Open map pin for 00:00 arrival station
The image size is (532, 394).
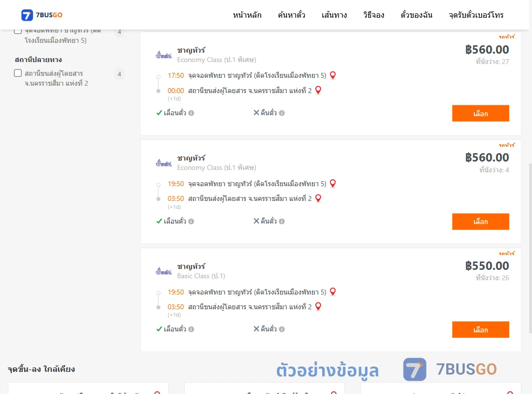(318, 90)
